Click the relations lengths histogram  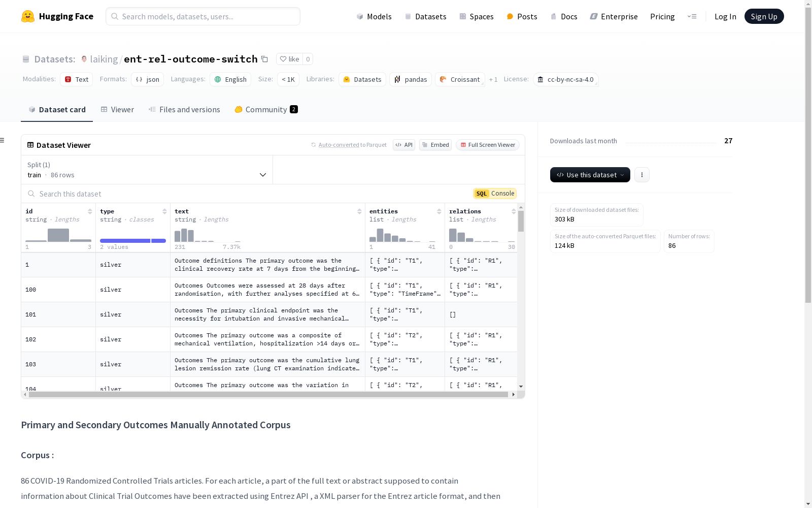482,235
